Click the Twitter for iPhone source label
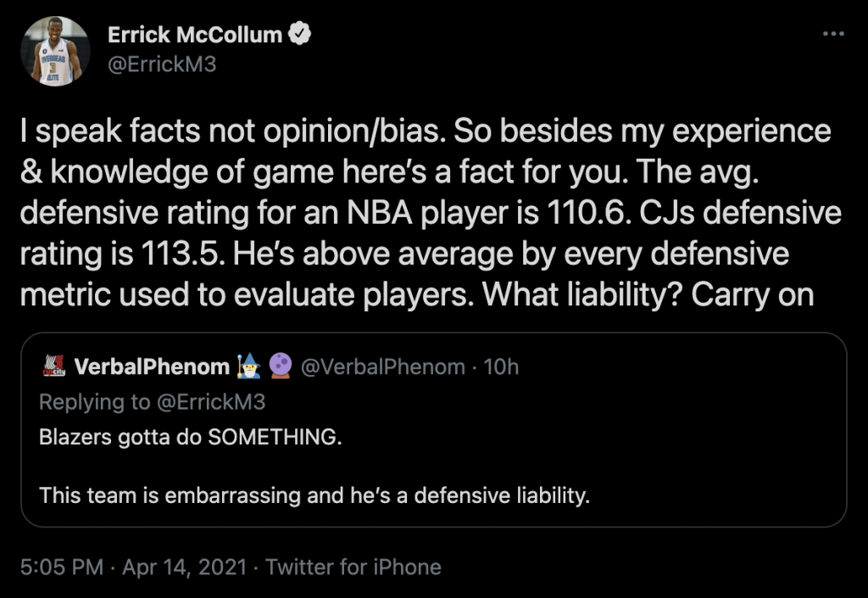Viewport: 868px width, 598px height. click(353, 567)
